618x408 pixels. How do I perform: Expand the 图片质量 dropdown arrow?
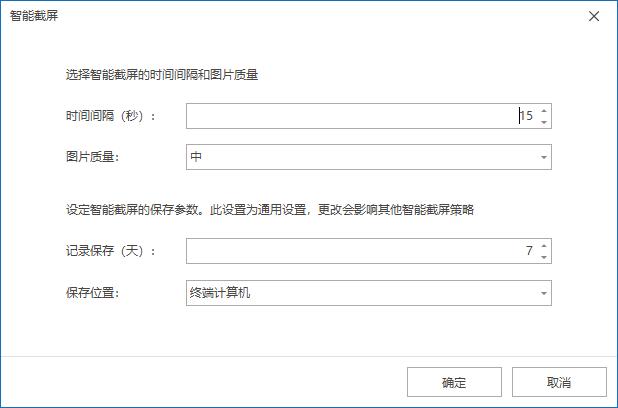pyautogui.click(x=544, y=157)
